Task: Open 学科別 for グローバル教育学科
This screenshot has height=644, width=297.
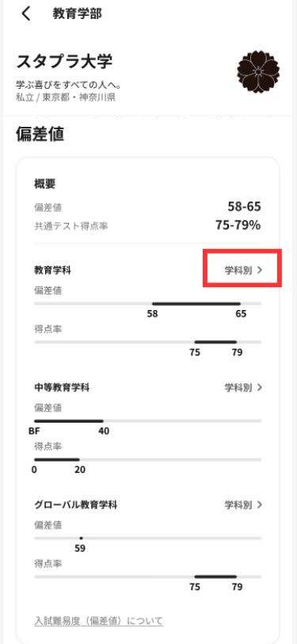Action: [243, 504]
